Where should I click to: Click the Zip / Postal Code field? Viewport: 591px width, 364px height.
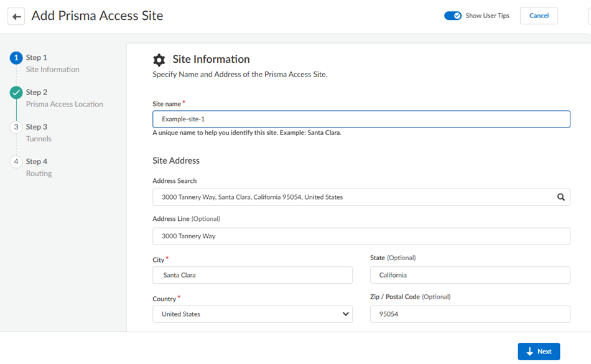pyautogui.click(x=470, y=314)
